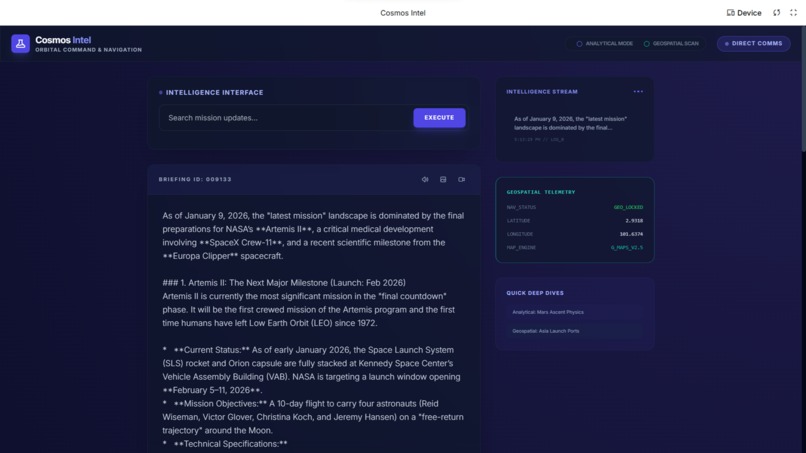This screenshot has width=806, height=453.
Task: Click the reload icon next to Device
Action: pyautogui.click(x=777, y=13)
